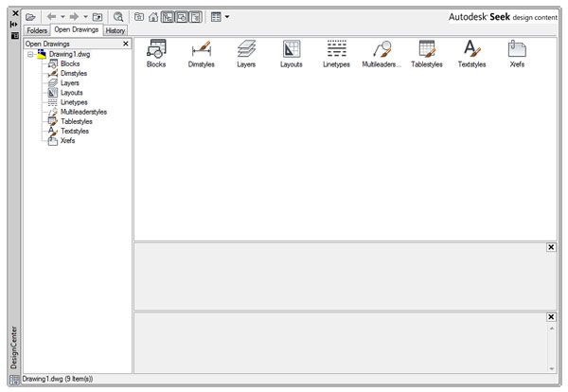Select the Layers icon in content pane
Screen dimensions: 568x392
point(246,53)
